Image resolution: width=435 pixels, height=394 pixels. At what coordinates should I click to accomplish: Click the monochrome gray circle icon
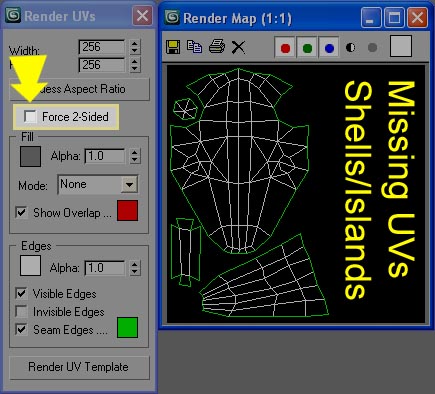tap(372, 48)
